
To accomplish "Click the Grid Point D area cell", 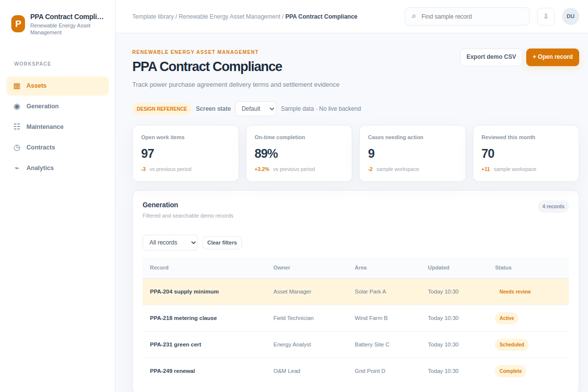I will [370, 371].
